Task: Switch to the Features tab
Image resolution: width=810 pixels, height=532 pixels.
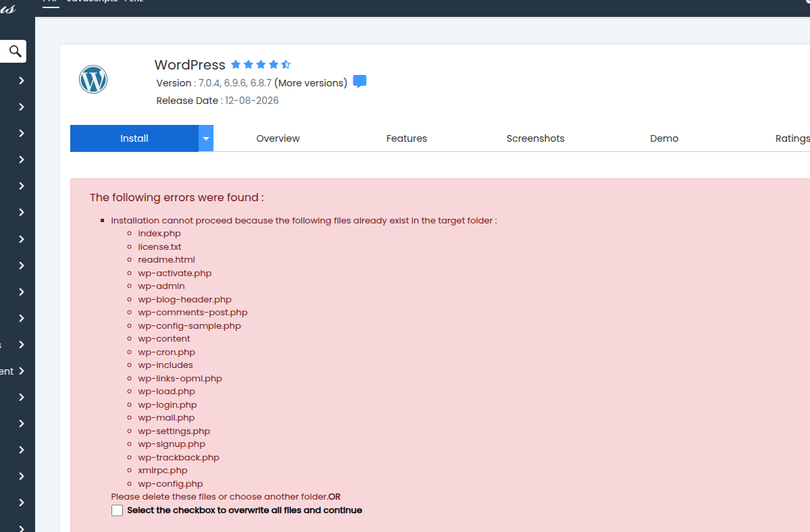Action: coord(407,138)
